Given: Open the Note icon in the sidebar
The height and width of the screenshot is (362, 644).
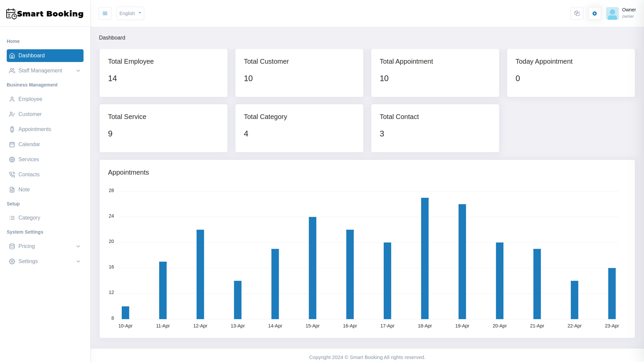Looking at the screenshot, I should 12,189.
